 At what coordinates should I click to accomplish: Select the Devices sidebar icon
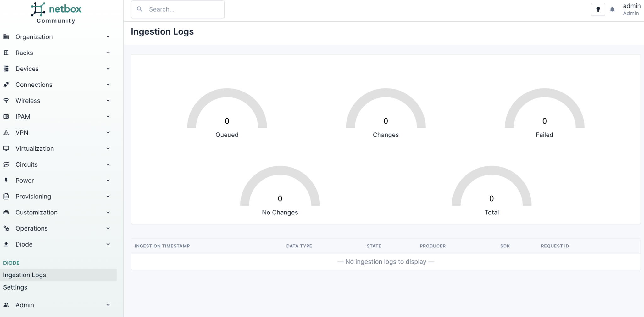[x=6, y=69]
